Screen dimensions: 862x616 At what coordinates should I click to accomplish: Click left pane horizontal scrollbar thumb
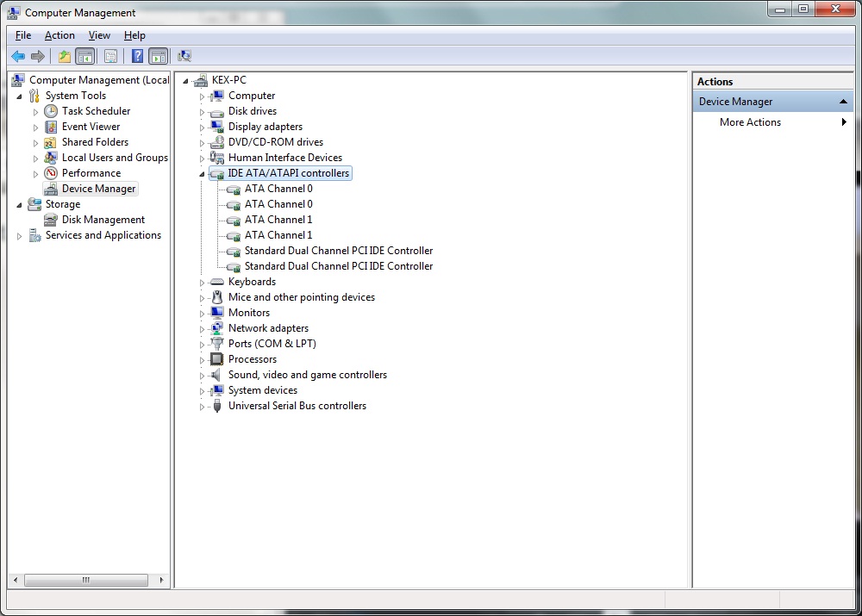coord(85,580)
